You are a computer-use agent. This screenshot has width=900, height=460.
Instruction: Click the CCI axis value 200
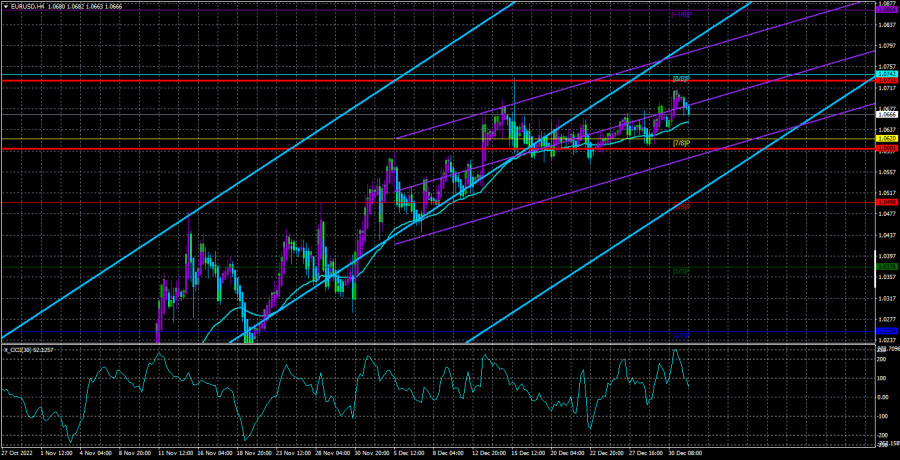882,358
